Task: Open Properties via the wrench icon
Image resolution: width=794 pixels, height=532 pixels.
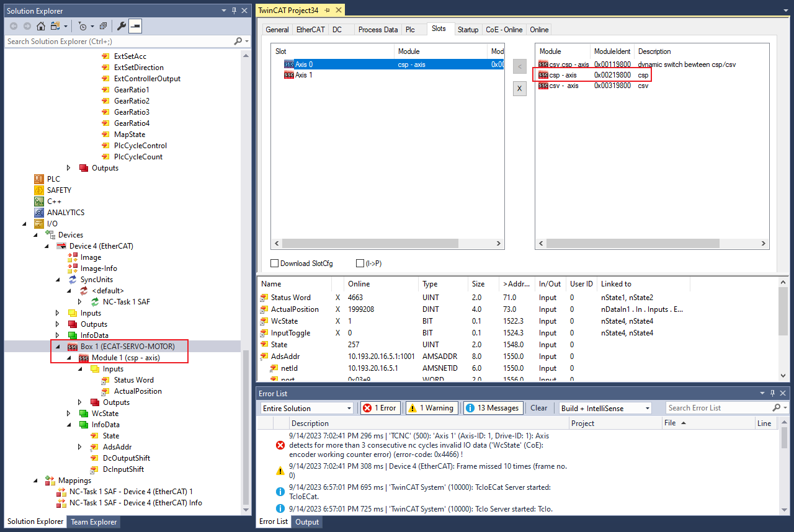Action: point(121,26)
